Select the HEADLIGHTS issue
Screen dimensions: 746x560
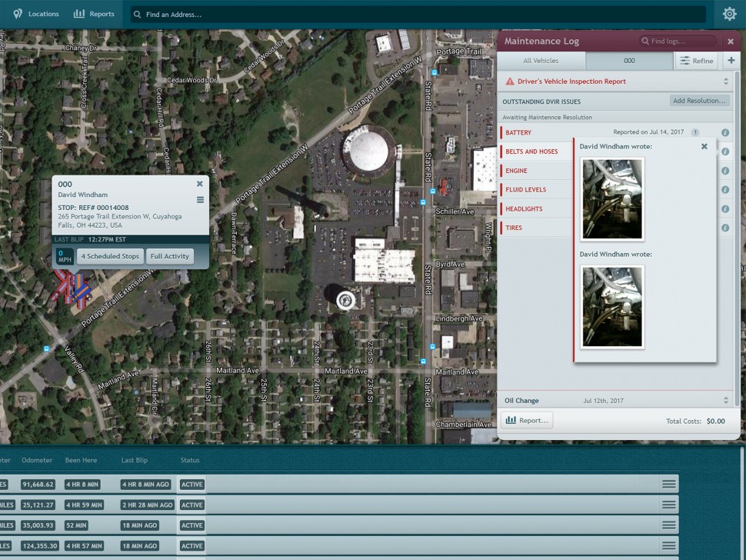[x=524, y=208]
